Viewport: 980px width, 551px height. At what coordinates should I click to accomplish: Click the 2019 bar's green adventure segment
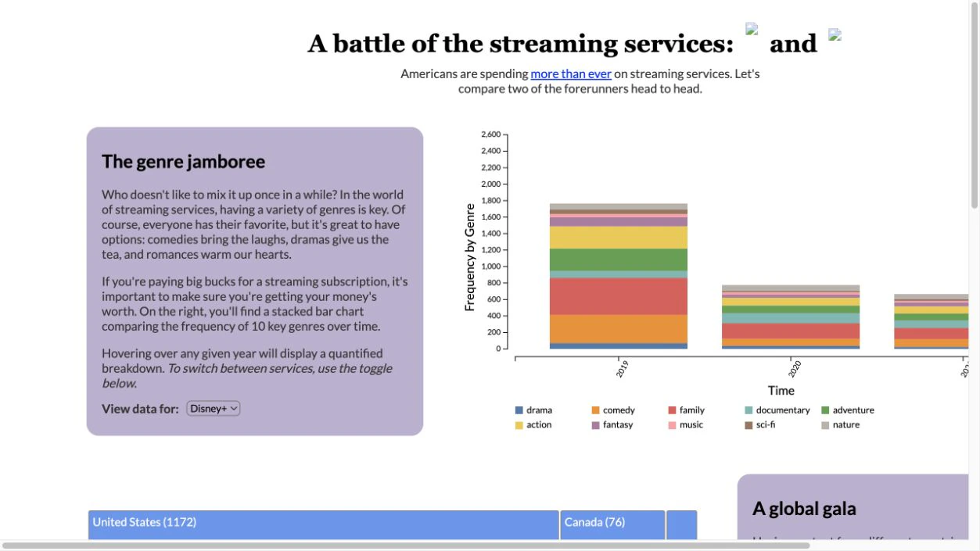point(619,259)
